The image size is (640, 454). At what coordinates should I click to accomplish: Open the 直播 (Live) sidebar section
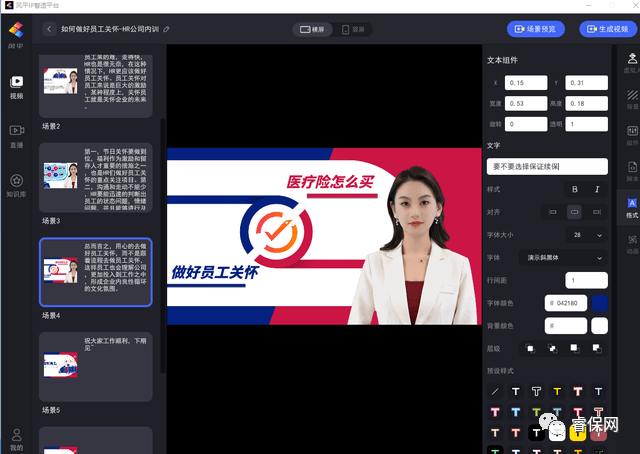[16, 134]
